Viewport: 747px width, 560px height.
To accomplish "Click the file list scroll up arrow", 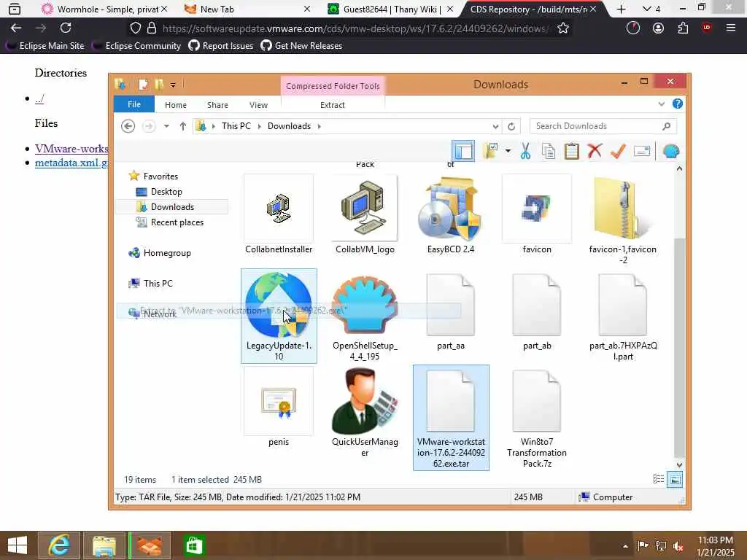I will 679,169.
